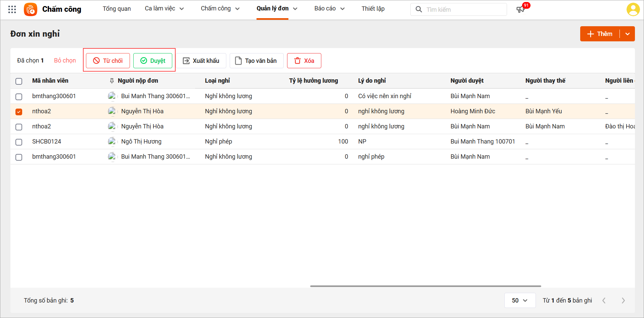Uncheck the selected nthoa2 row checkbox
The image size is (644, 318).
pos(19,112)
